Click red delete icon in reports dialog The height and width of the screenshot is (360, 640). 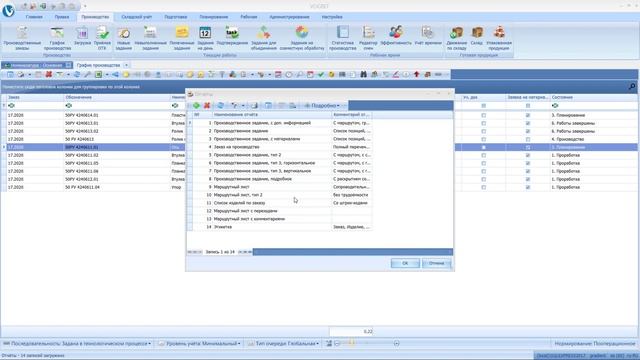pos(207,105)
